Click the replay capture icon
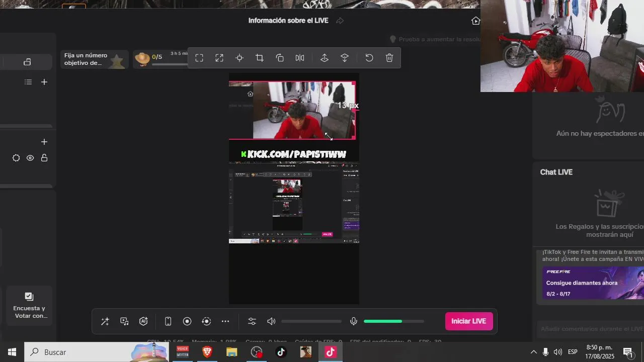This screenshot has width=644, height=362. tap(206, 321)
